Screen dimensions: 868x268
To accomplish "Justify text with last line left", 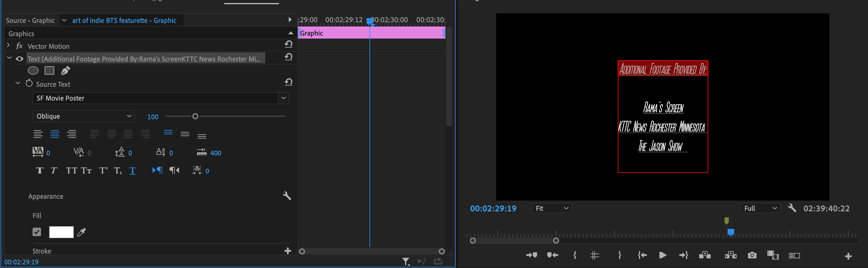I will click(95, 134).
